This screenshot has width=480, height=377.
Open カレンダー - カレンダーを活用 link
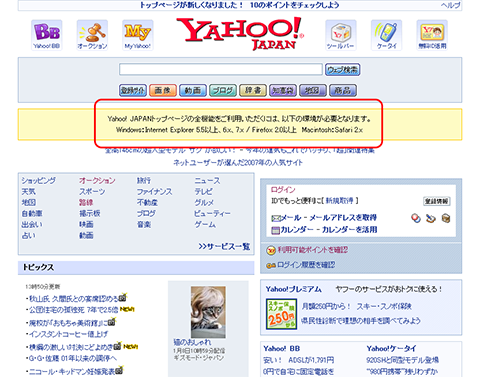329,230
